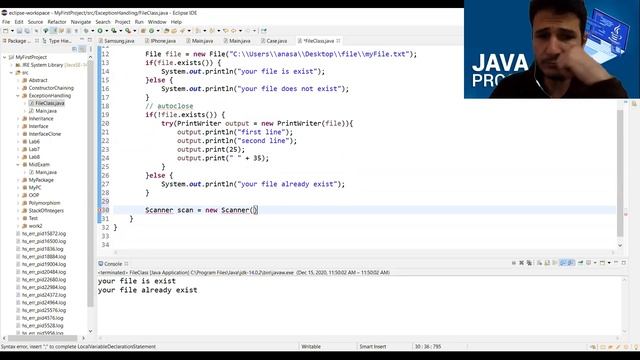Open the Open Console dropdown arrow
Viewport: 640px width, 360px height.
[x=609, y=263]
